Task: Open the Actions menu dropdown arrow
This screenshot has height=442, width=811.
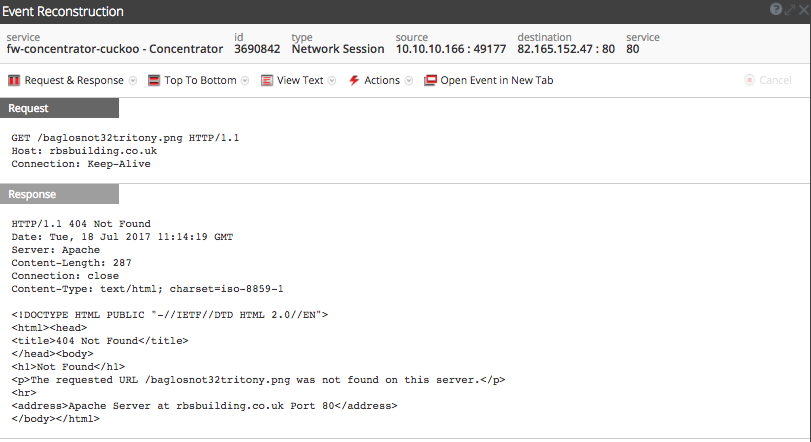Action: [x=409, y=80]
